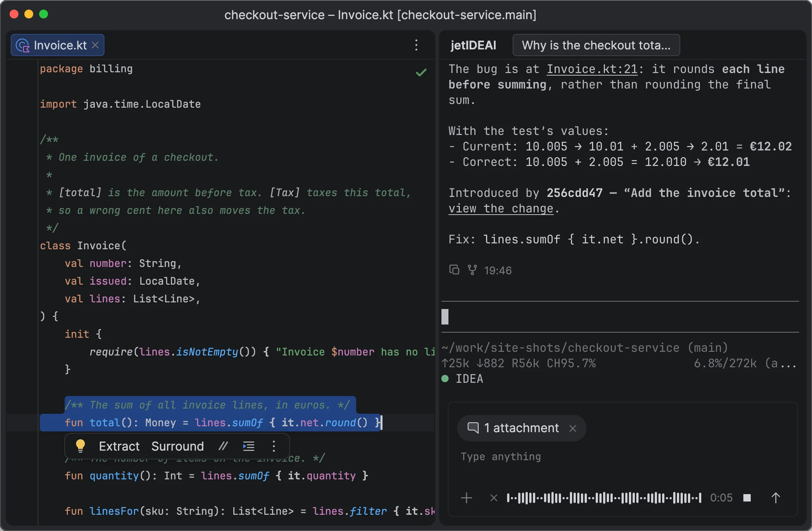
Task: Click the 6.8%/272k context usage
Action: tap(725, 363)
